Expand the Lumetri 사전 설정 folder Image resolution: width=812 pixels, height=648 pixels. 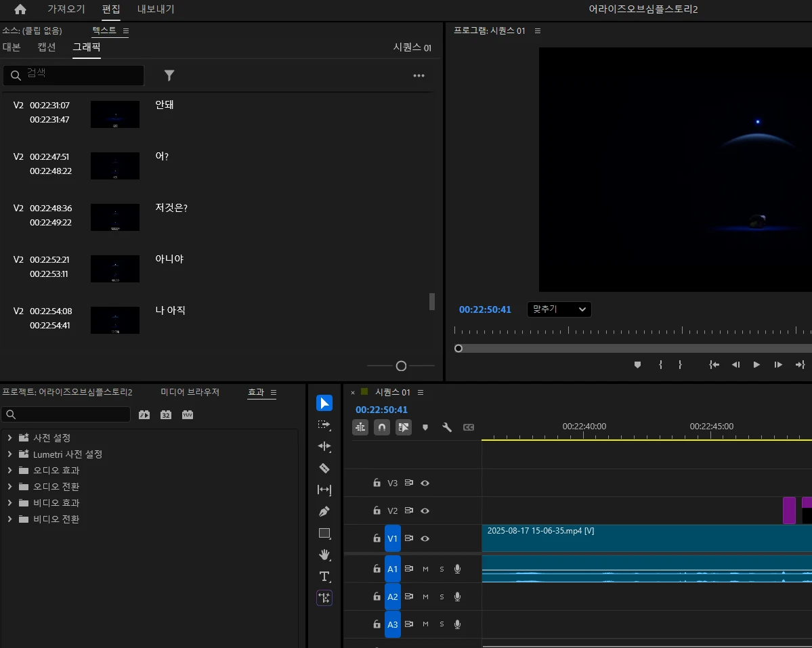click(x=9, y=454)
